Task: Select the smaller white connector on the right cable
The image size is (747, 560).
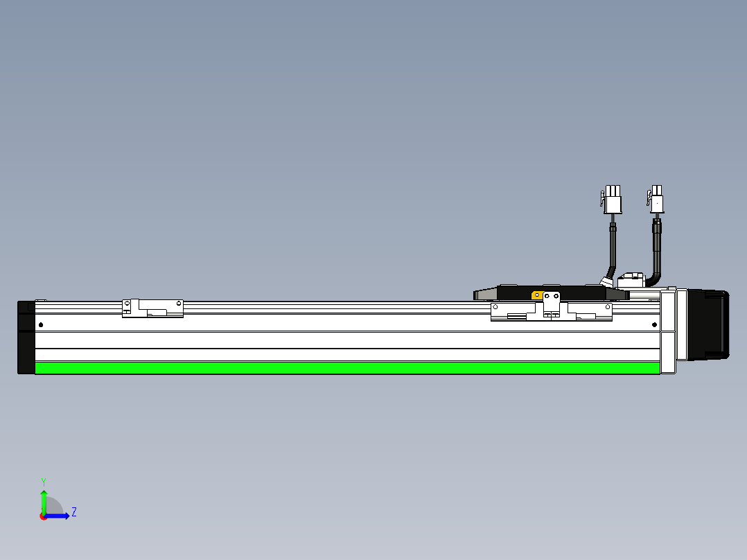Action: pos(656,199)
